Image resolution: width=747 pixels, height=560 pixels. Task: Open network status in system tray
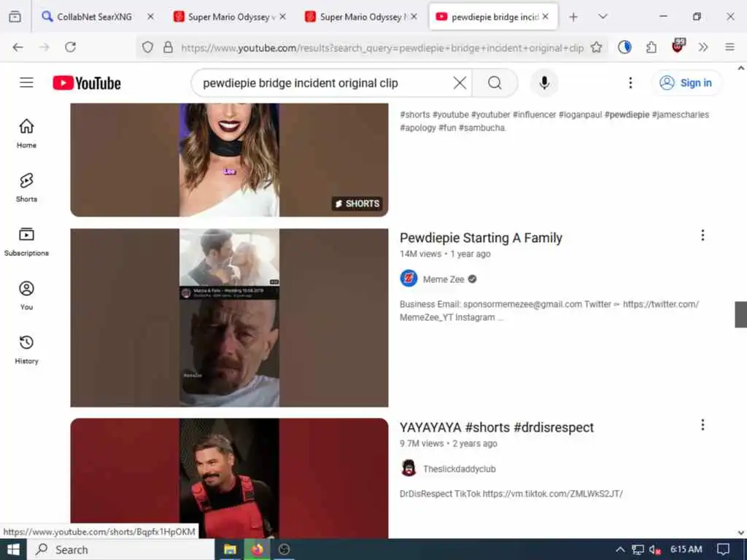click(x=638, y=550)
